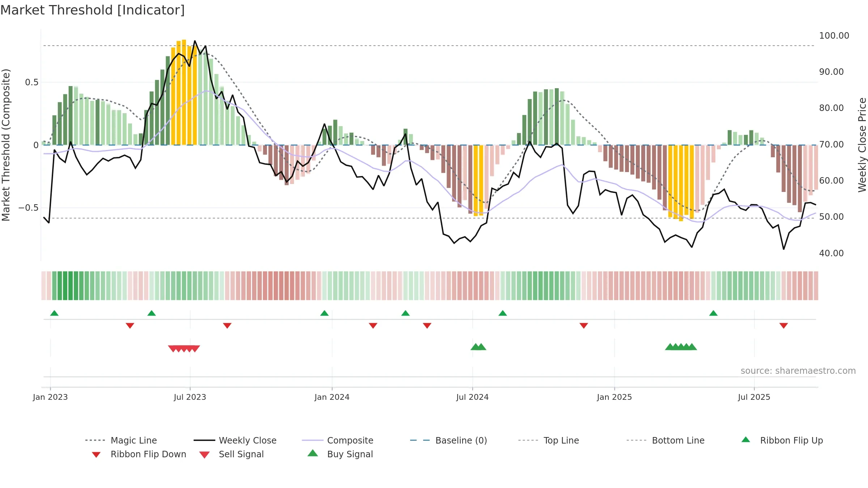Click the Jul 2023 x-axis label

pyautogui.click(x=190, y=397)
